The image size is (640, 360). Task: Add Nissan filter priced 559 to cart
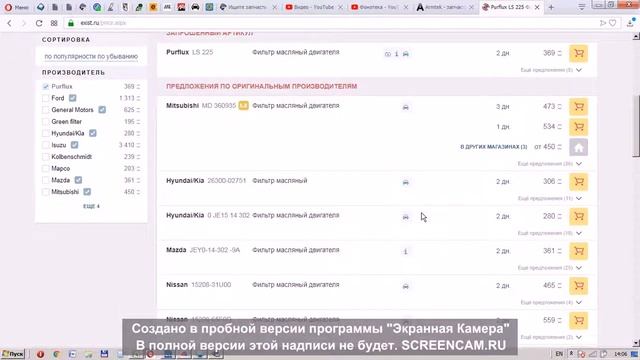coord(578,320)
